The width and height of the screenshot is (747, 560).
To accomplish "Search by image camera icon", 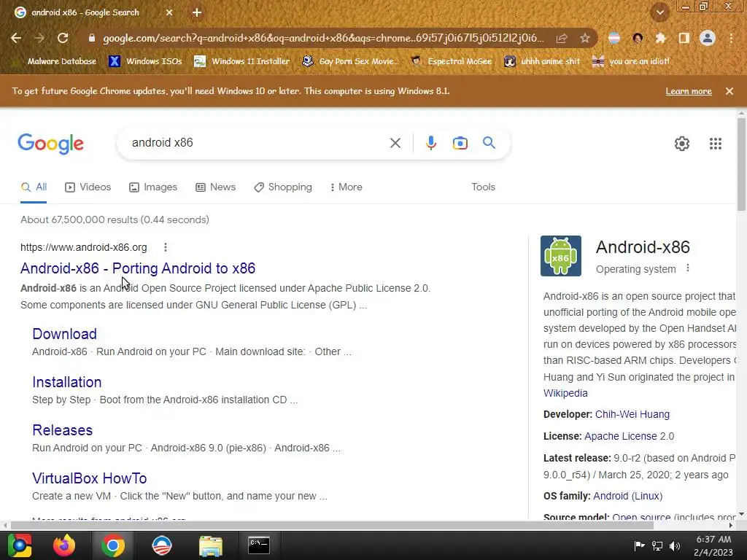I will coord(460,143).
